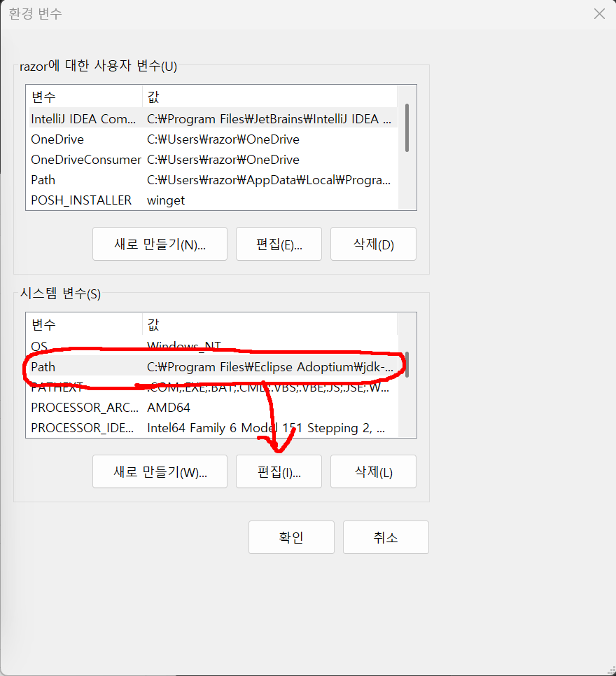The width and height of the screenshot is (616, 676).
Task: Click the winget value cell
Action: pyautogui.click(x=166, y=200)
